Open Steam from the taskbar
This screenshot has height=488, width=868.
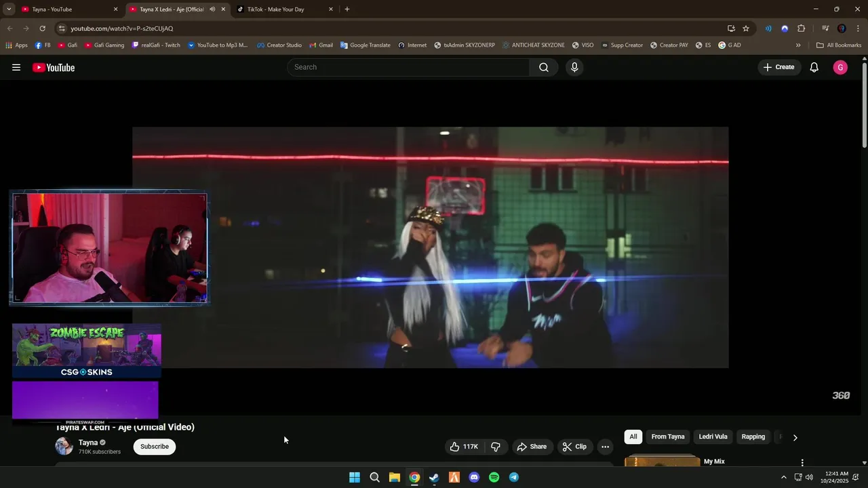pos(434,477)
